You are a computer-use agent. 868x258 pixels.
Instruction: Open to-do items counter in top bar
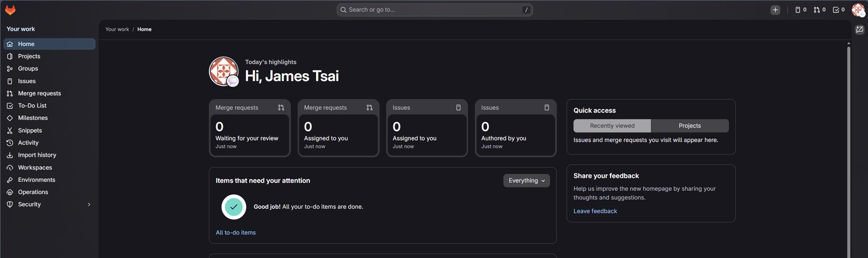(x=838, y=10)
